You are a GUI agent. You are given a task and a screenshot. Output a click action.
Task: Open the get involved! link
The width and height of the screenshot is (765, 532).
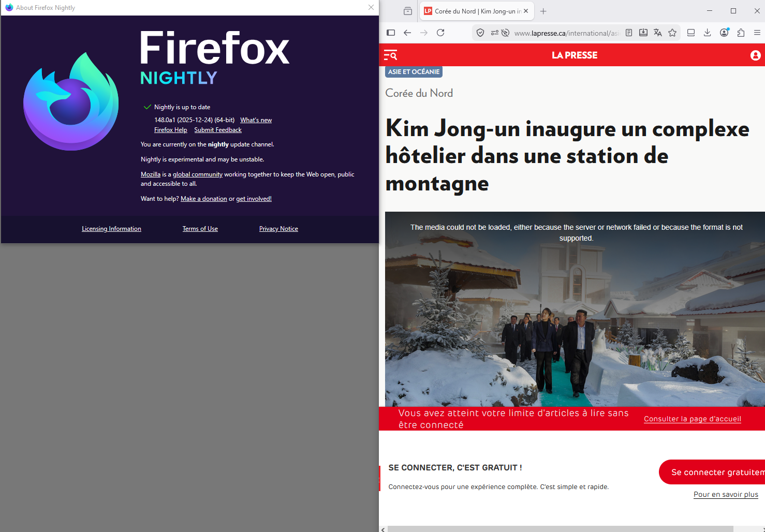254,199
